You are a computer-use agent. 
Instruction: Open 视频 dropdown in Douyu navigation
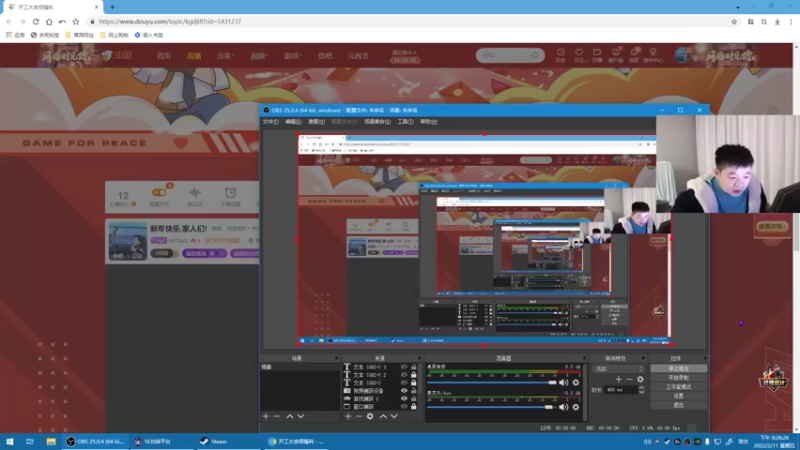(259, 56)
